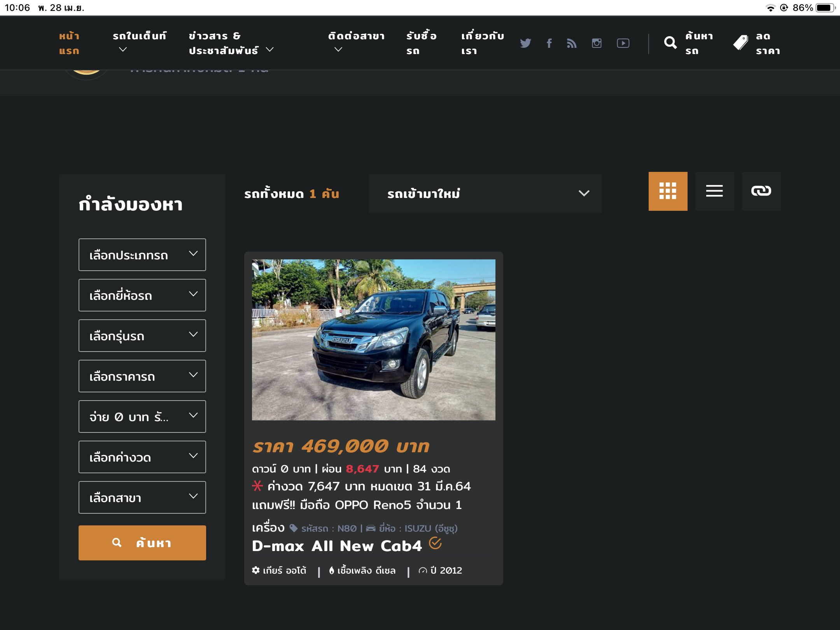Open the YouTube icon in header

(x=623, y=43)
